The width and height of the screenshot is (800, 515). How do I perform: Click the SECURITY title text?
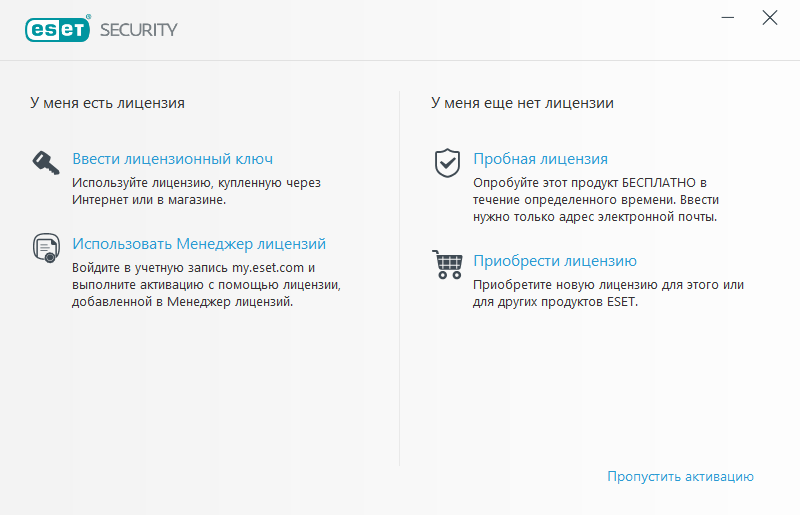[139, 30]
